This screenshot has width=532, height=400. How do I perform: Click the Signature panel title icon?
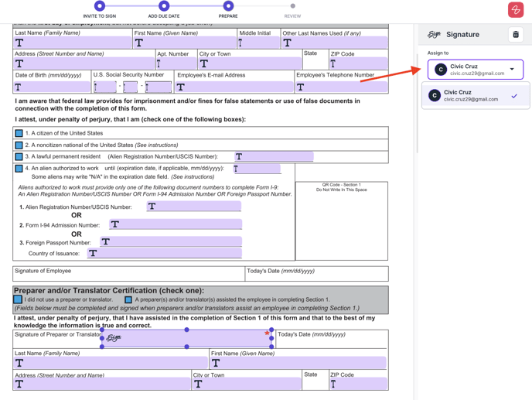[434, 34]
